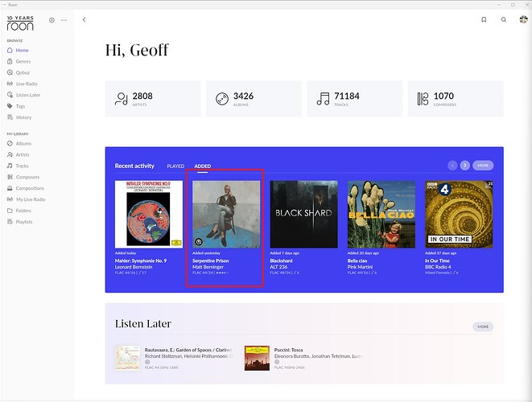The image size is (532, 402).
Task: Open Puccini: Tosca title
Action: click(x=288, y=350)
